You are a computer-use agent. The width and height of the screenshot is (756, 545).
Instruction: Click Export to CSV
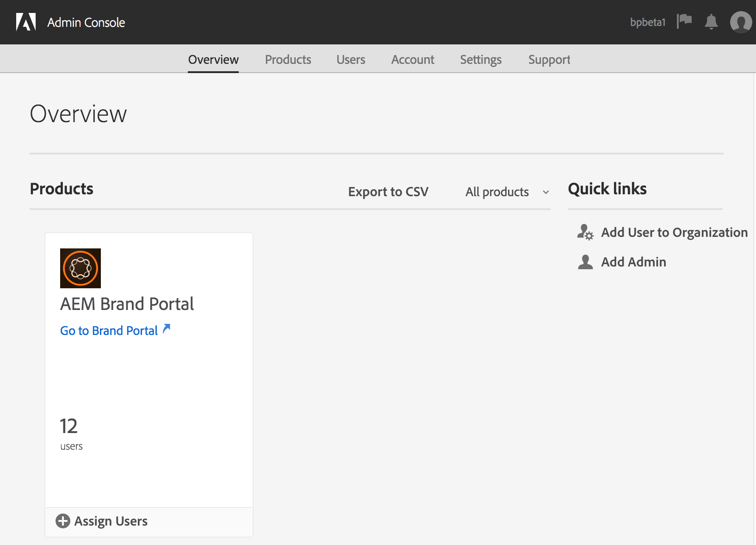[388, 192]
